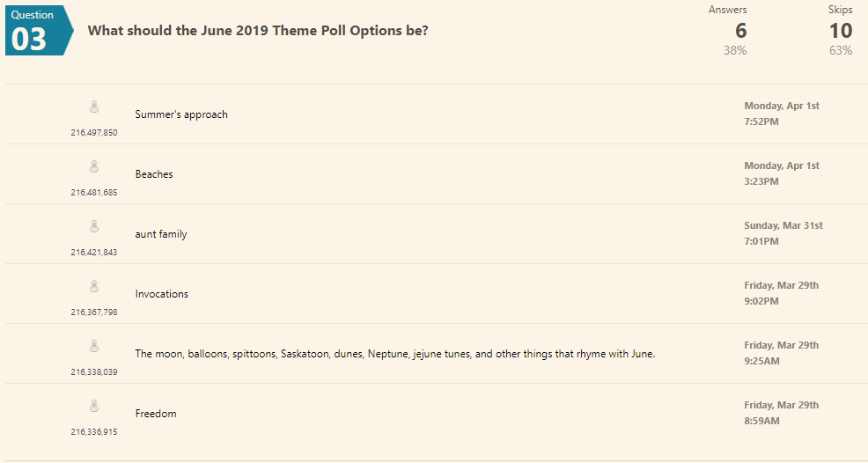This screenshot has width=868, height=463.
Task: Open respondent ID 216,481,685
Action: 94,193
